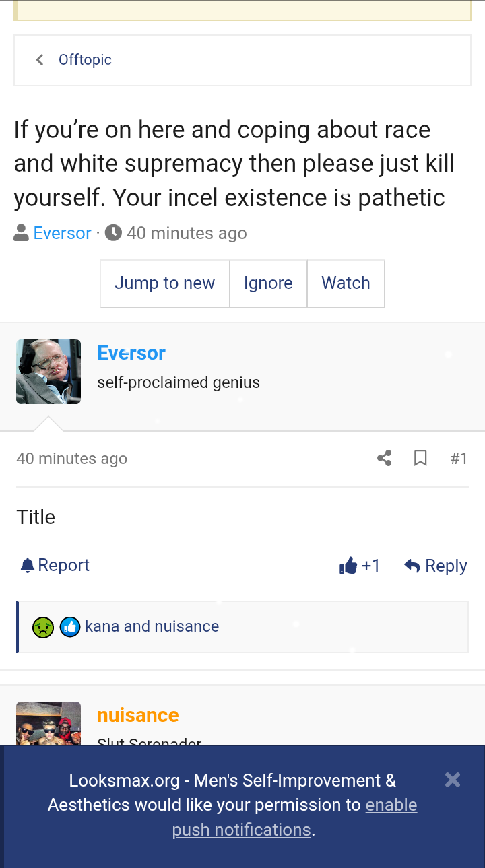Click the Jump to new button
This screenshot has height=868, width=485.
coord(164,283)
